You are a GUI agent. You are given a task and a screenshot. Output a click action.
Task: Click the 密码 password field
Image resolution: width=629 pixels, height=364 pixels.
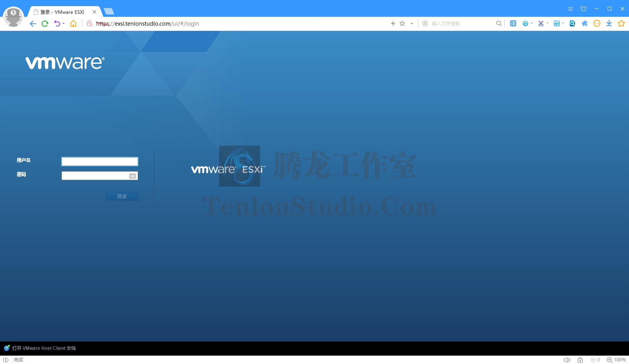[100, 175]
